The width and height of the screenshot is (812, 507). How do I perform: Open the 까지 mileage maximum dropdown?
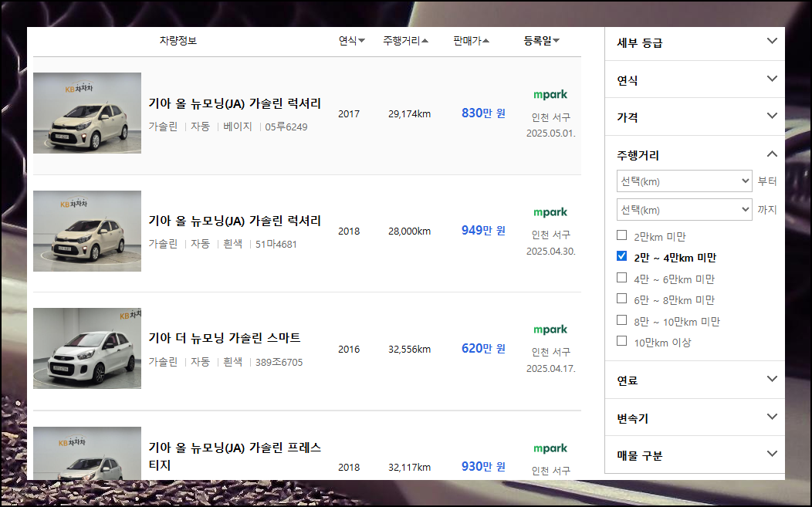[x=684, y=210]
